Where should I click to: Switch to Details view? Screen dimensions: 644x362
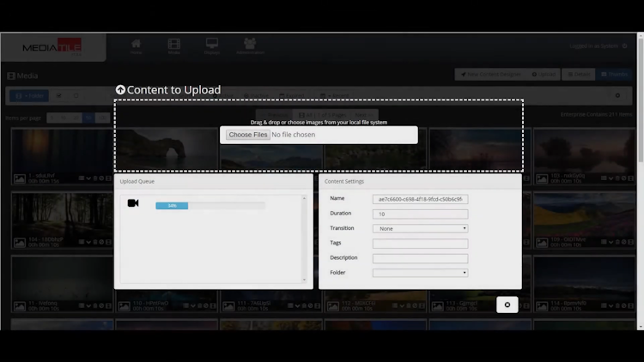tap(578, 75)
